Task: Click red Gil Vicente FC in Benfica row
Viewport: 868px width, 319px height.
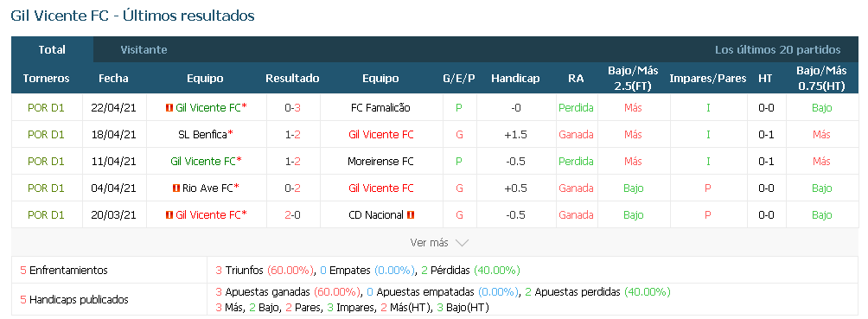Action: [381, 135]
